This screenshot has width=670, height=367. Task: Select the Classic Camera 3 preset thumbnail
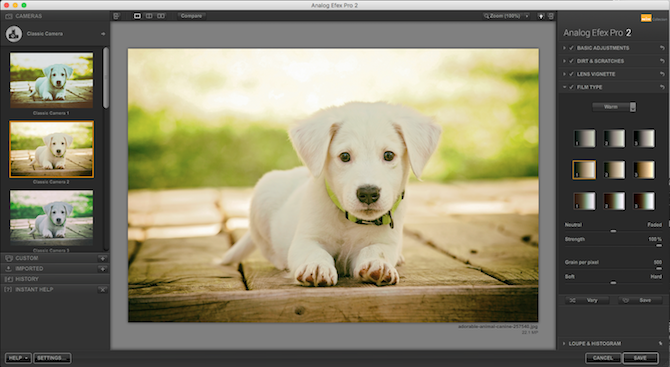(51, 218)
